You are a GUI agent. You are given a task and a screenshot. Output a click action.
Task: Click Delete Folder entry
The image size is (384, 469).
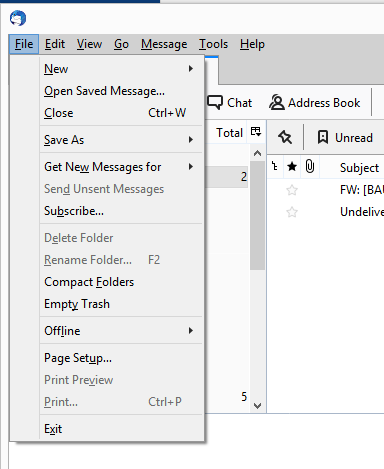(x=121, y=238)
